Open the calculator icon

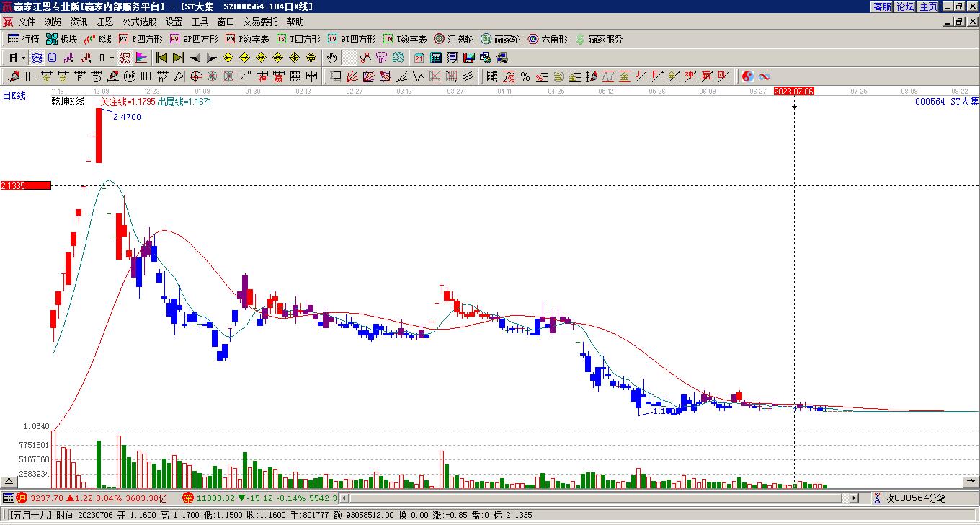(436, 58)
